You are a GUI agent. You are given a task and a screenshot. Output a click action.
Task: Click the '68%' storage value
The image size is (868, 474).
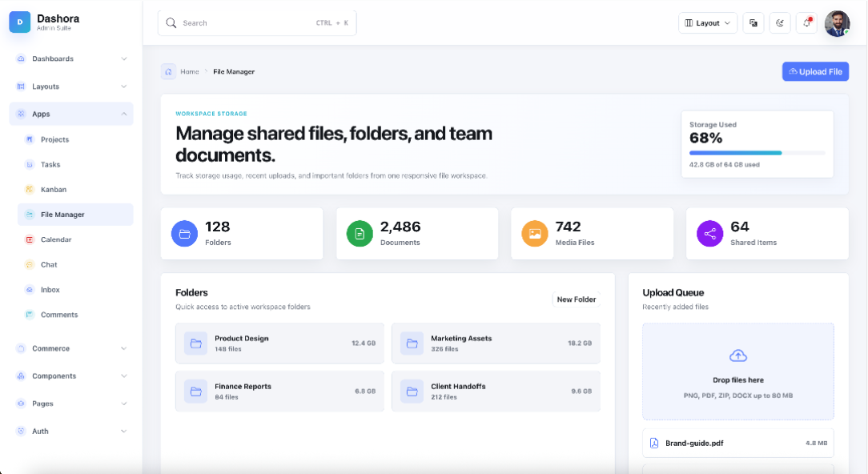[x=705, y=138]
